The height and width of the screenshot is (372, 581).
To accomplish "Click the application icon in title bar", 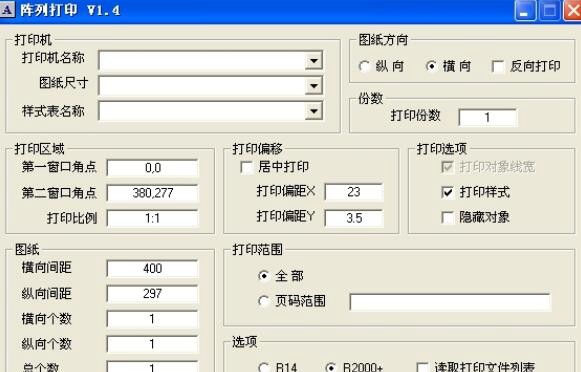I will pos(7,9).
